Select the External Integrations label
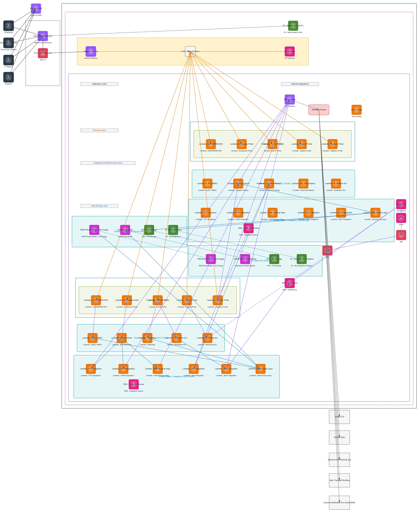This screenshot has height=513, width=420. click(x=300, y=84)
